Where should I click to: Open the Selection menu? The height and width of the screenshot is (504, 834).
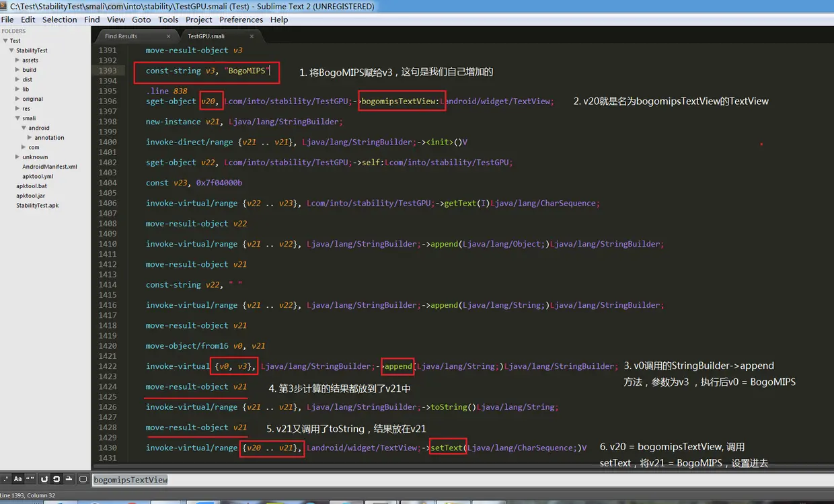60,19
